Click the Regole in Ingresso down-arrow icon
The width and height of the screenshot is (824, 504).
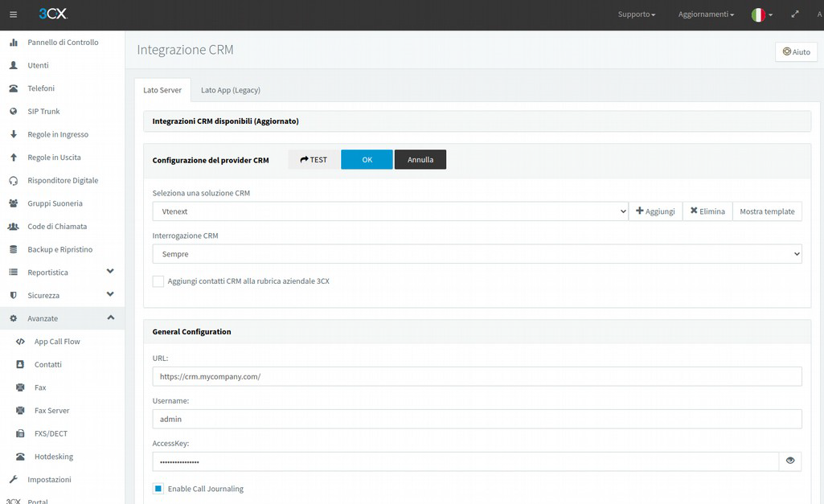point(14,134)
